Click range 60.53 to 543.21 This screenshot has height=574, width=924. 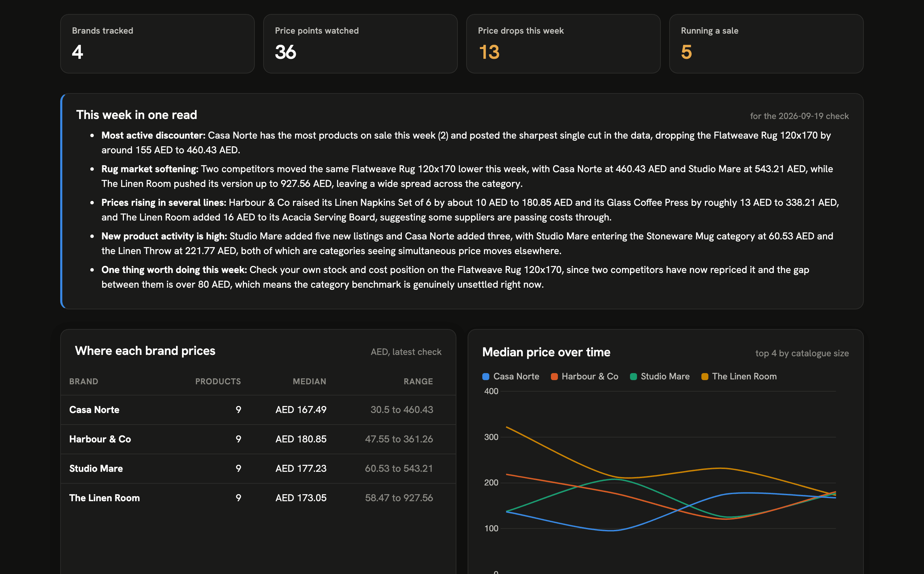pos(399,468)
